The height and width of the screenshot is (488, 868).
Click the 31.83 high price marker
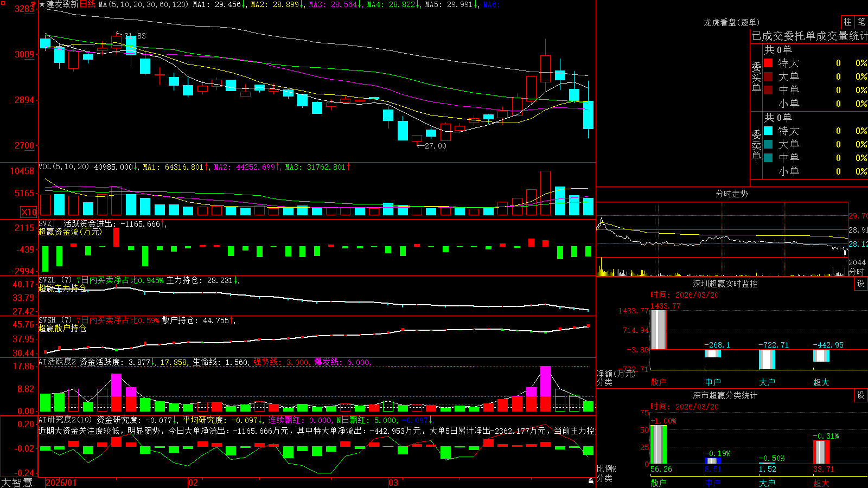pos(135,36)
